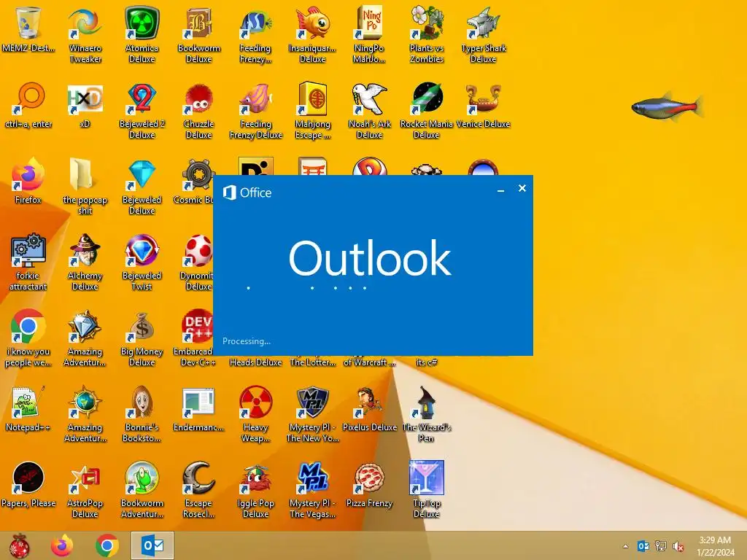Select the Bejeweled 2 Deluxe icon
This screenshot has width=747, height=560.
[x=142, y=98]
